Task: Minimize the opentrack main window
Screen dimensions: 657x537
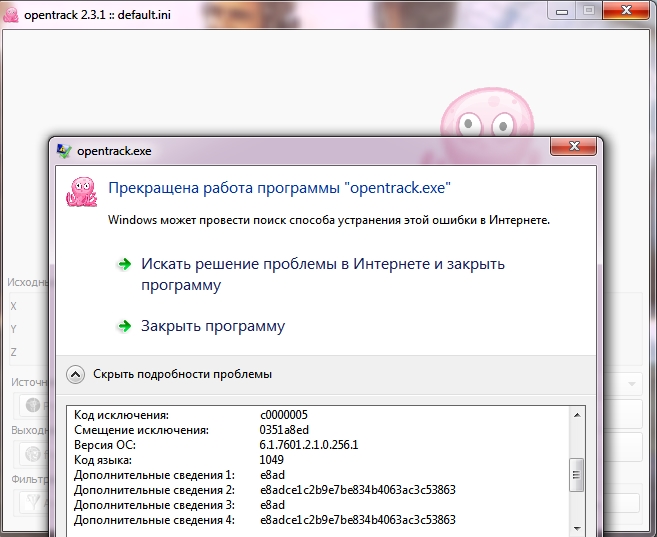Action: (x=562, y=11)
